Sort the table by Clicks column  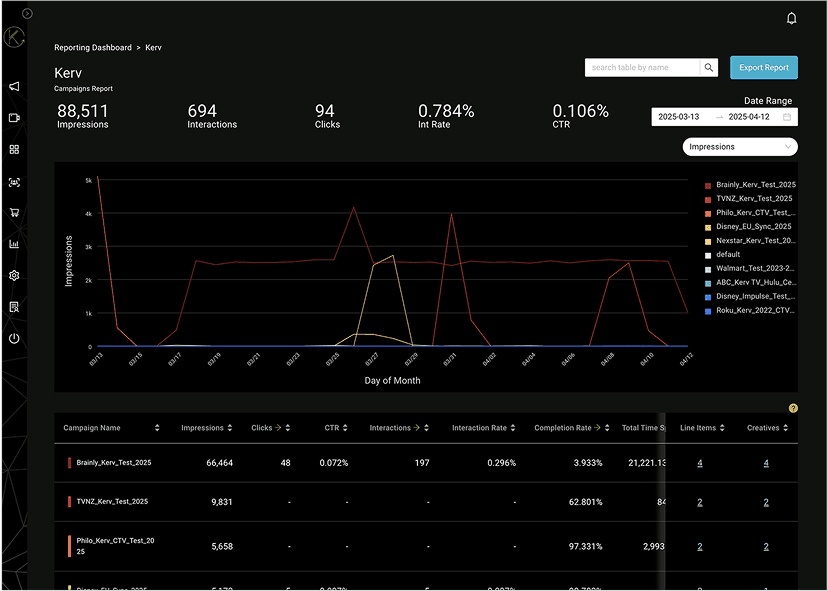pos(287,428)
